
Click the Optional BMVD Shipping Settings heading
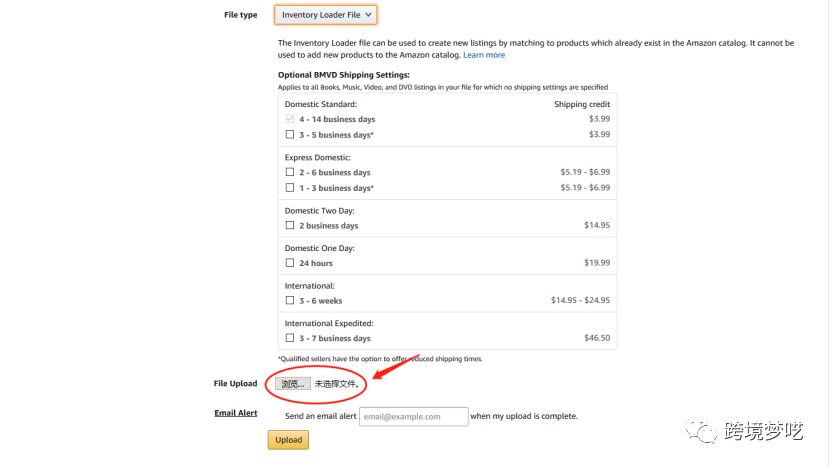pyautogui.click(x=343, y=75)
